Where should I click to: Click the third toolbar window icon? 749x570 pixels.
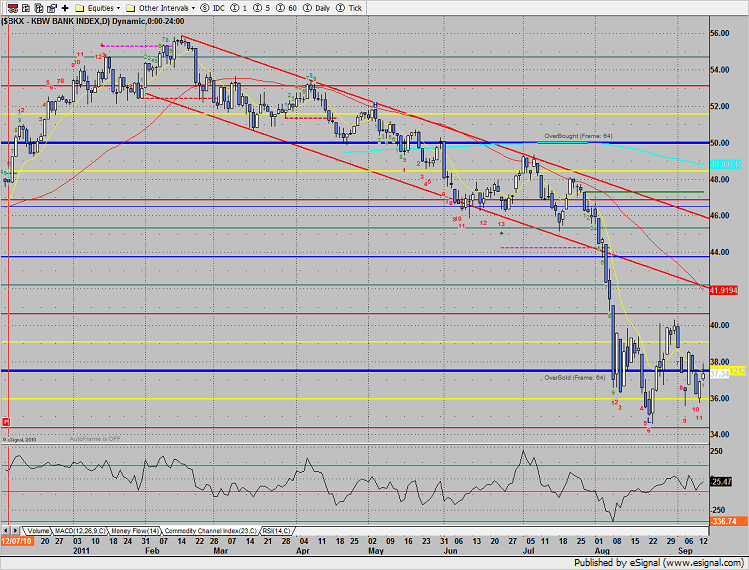tap(39, 8)
